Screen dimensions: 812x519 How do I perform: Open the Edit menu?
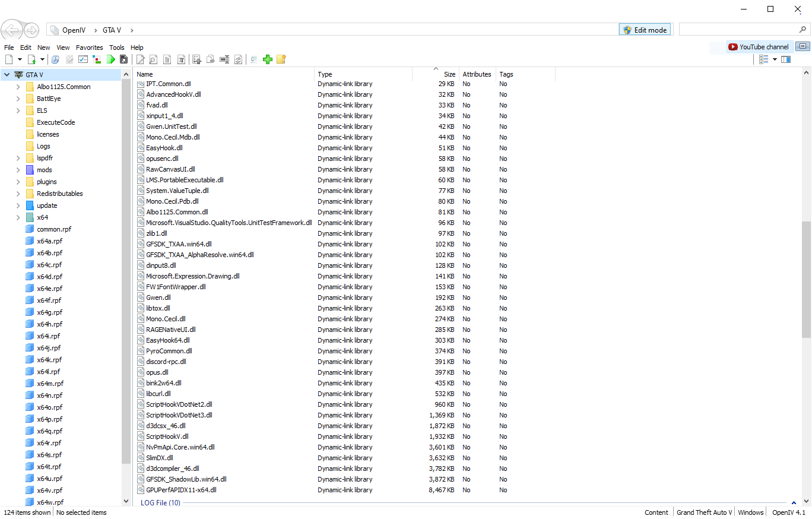click(x=26, y=48)
